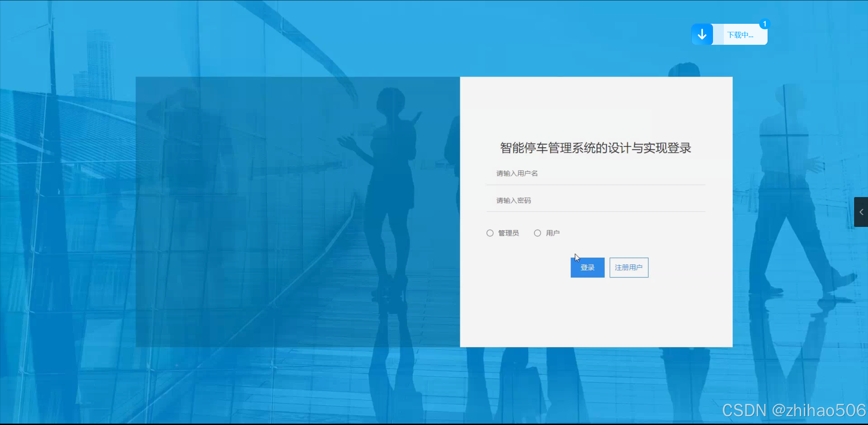
Task: Click the 用户 role label text
Action: point(553,233)
